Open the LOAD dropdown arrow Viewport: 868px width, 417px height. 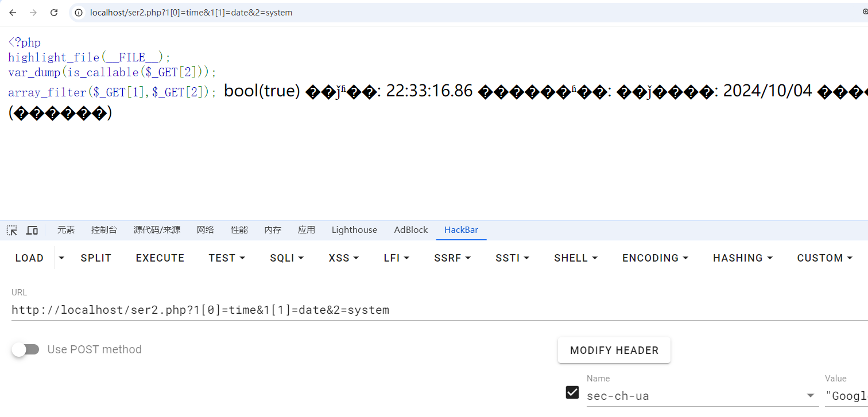click(62, 258)
